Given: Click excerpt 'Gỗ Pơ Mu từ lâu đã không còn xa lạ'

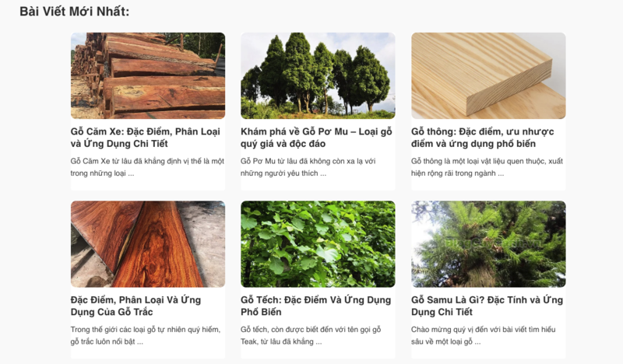Looking at the screenshot, I should tap(308, 167).
